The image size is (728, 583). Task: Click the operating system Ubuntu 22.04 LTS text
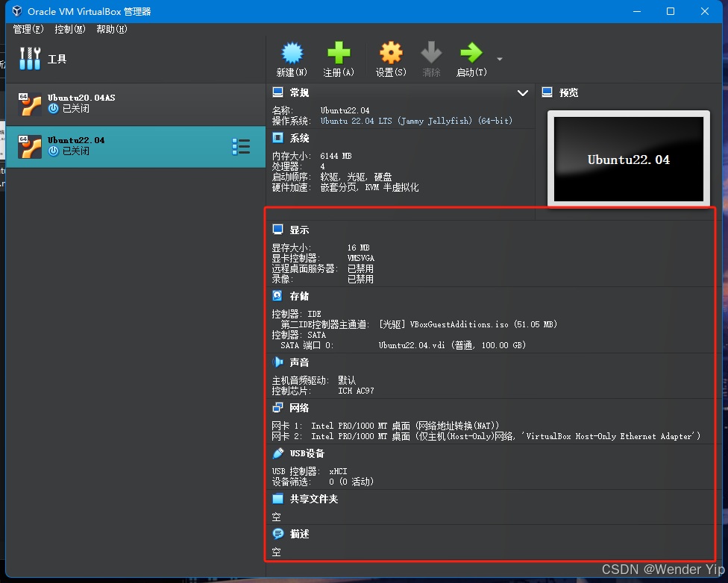(x=416, y=121)
